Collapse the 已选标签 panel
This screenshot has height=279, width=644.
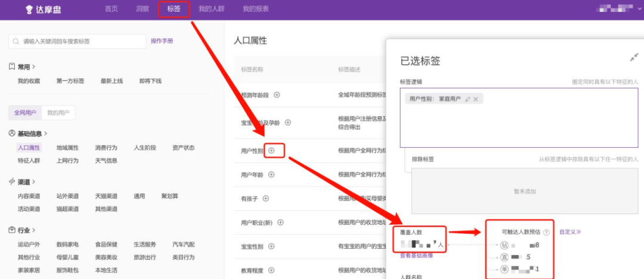click(634, 57)
